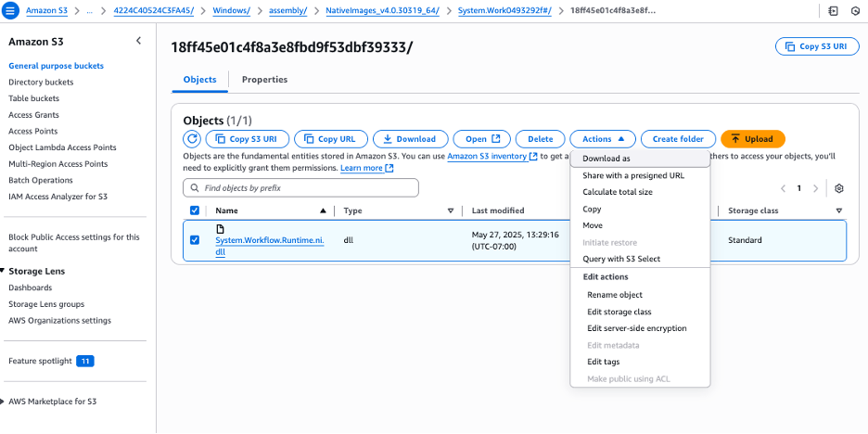Click the Delete button
This screenshot has height=434, width=868.
pos(541,139)
